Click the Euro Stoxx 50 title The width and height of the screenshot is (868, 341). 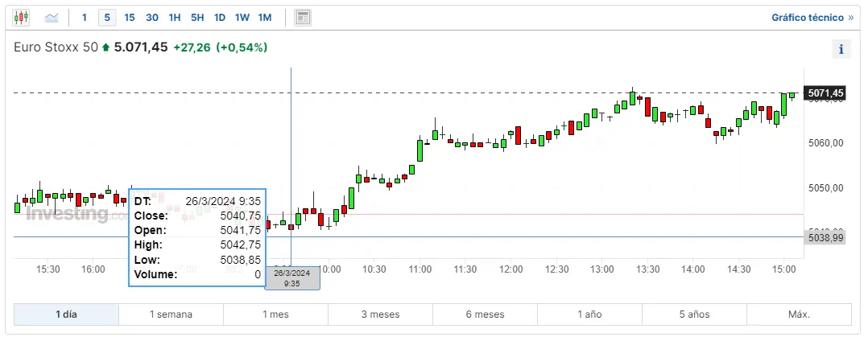pyautogui.click(x=56, y=47)
